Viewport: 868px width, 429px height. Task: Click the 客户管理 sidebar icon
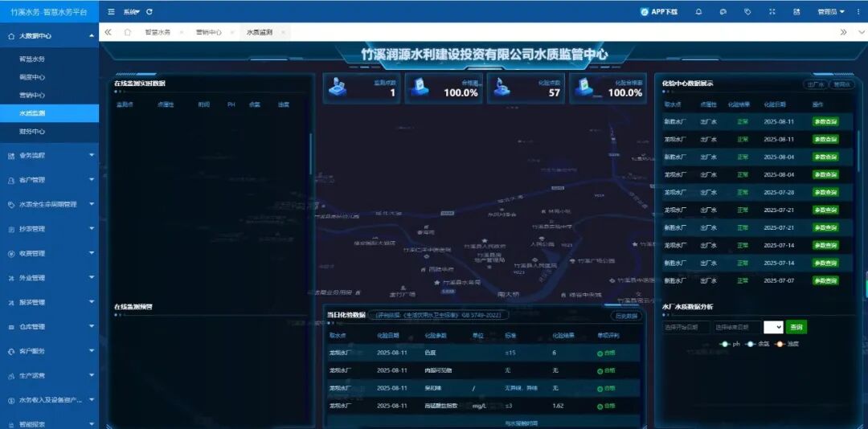[11, 181]
